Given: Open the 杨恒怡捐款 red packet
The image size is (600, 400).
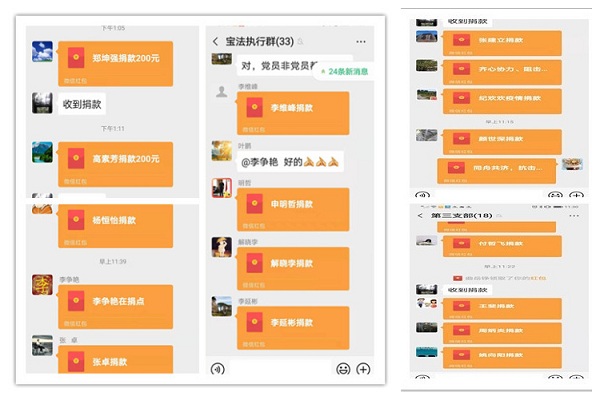Looking at the screenshot, I should click(115, 224).
